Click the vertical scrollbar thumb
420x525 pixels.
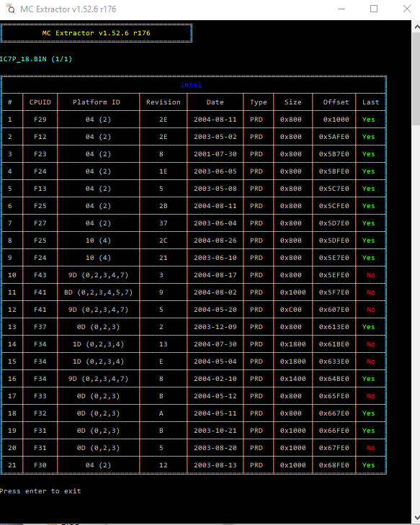(416, 79)
